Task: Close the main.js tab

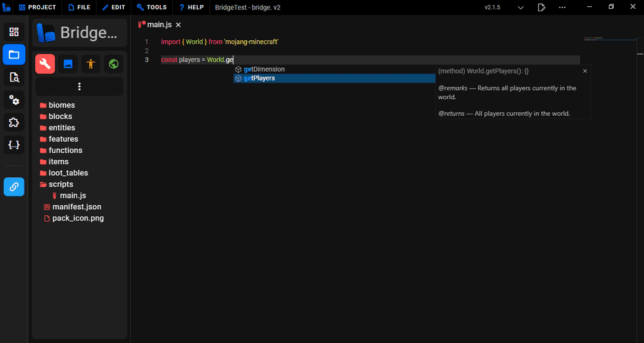Action: click(178, 24)
